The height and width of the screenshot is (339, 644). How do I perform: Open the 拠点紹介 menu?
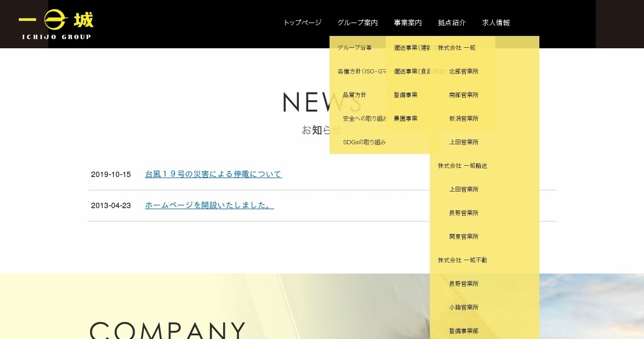(x=452, y=23)
